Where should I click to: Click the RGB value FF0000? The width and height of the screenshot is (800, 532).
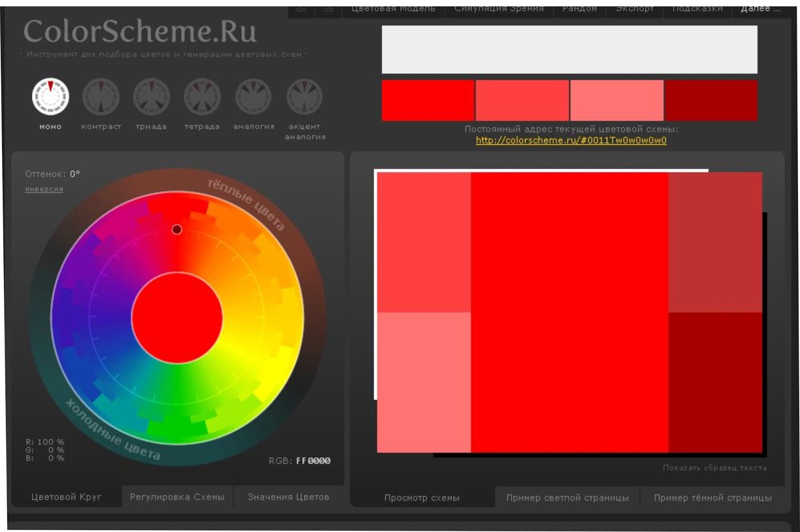(x=313, y=461)
